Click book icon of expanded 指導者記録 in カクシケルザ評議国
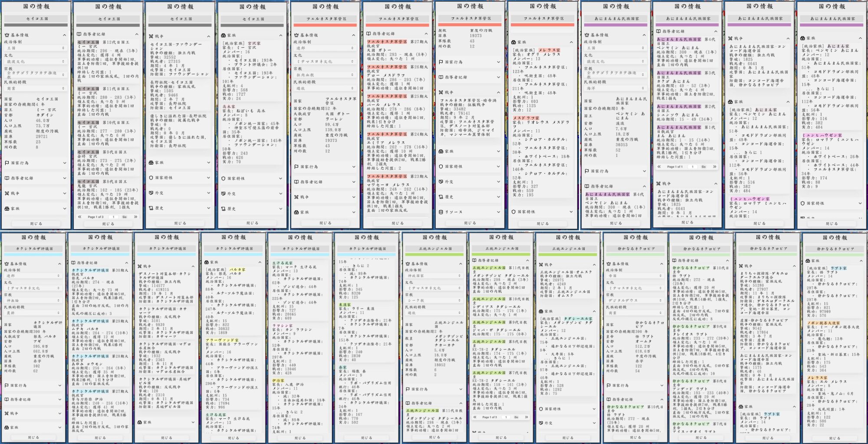 tap(73, 263)
